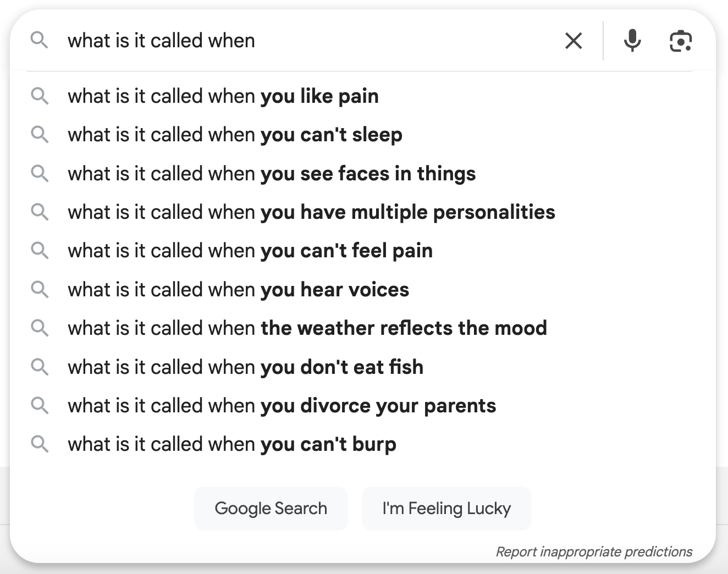
Task: Click magnifier icon beside 'you hear voices'
Action: pyautogui.click(x=39, y=289)
